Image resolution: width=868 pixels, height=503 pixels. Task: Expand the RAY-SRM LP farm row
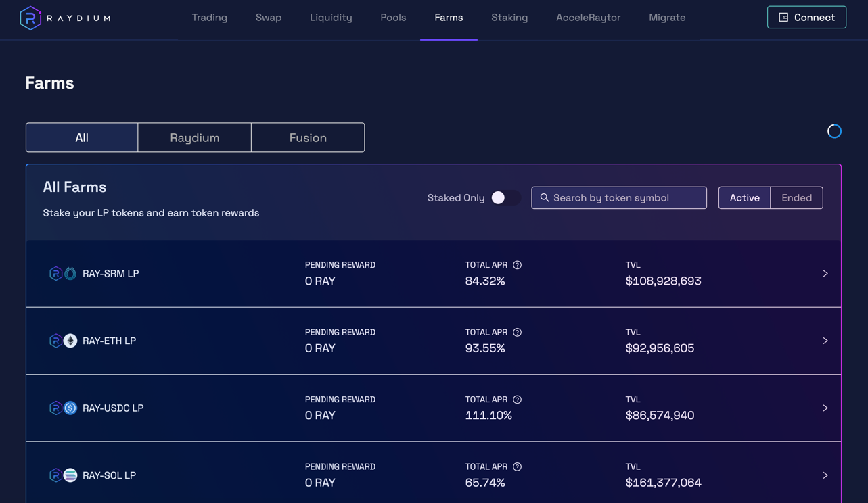[825, 273]
